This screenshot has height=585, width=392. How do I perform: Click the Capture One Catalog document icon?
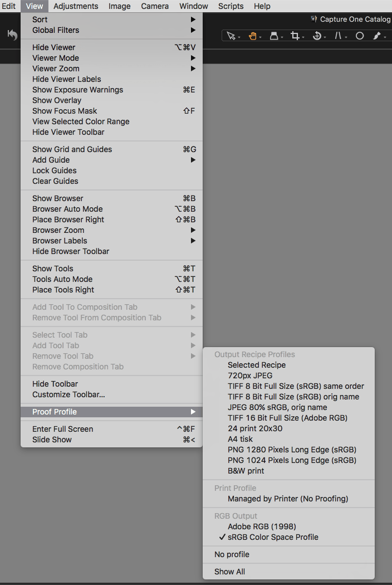point(314,19)
